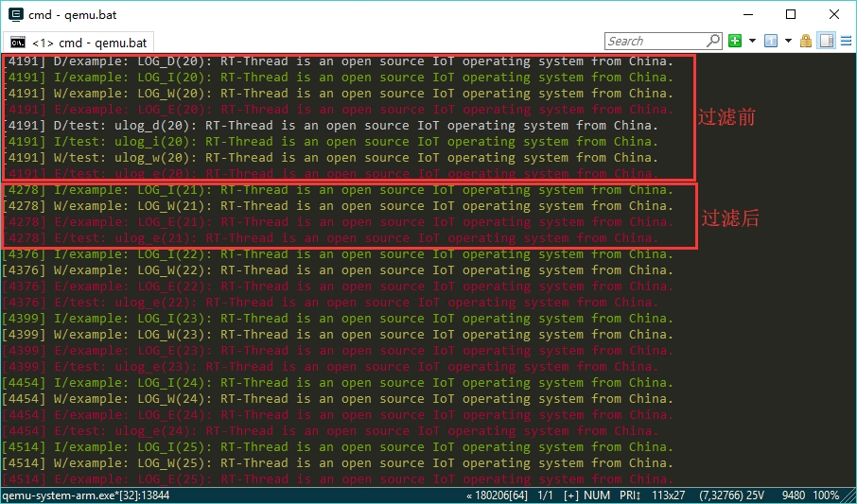
Task: Open the new console dropdown arrow
Action: click(752, 41)
